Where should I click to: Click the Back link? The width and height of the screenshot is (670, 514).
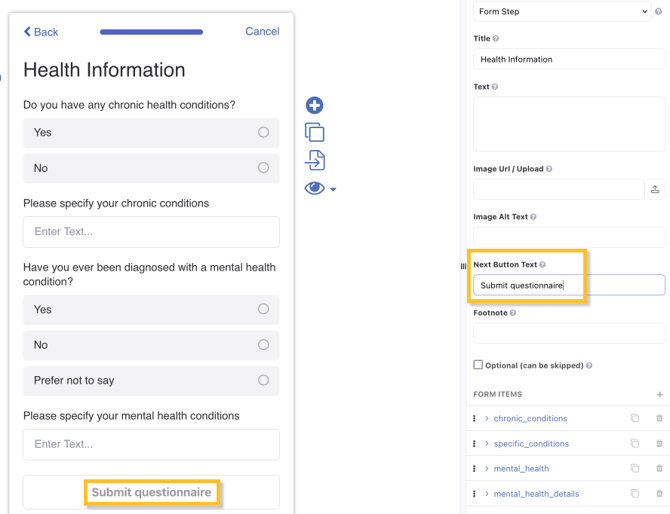coord(41,32)
